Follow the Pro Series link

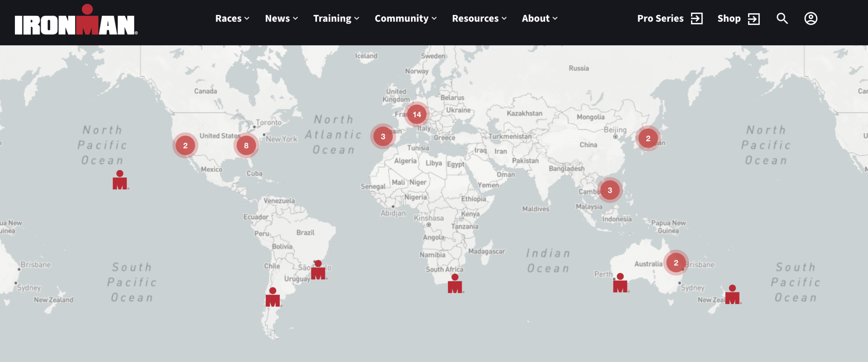[x=669, y=19]
